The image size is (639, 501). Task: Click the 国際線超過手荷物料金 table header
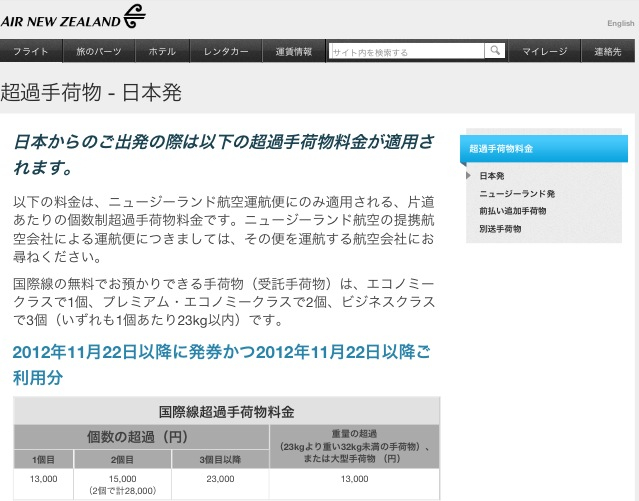tap(226, 411)
